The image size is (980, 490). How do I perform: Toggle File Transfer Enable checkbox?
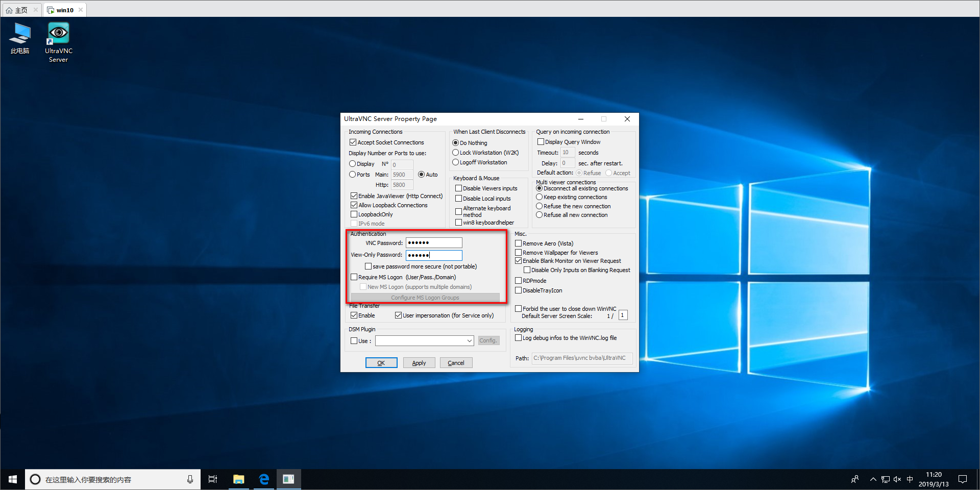tap(354, 315)
